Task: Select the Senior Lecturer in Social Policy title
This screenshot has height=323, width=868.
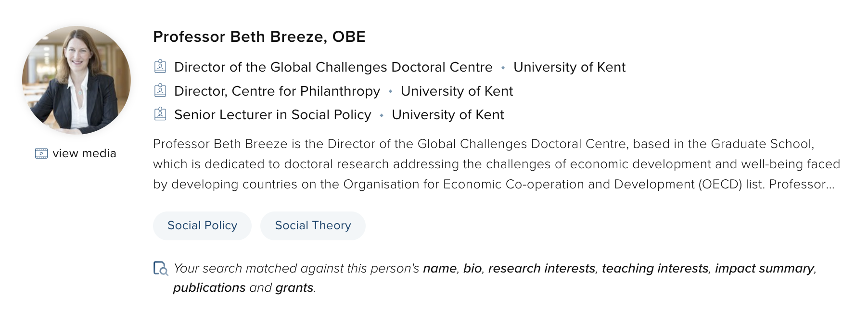Action: click(x=272, y=114)
